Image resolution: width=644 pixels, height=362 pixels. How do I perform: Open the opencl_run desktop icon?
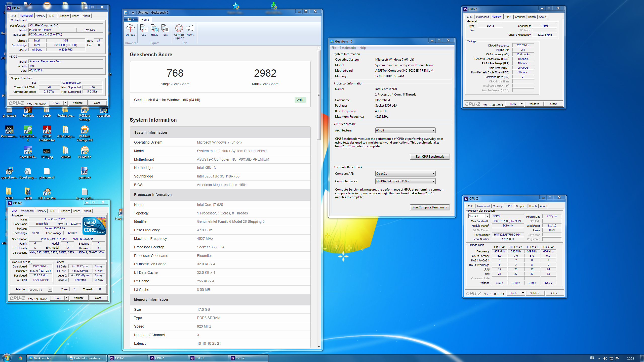tap(9, 173)
